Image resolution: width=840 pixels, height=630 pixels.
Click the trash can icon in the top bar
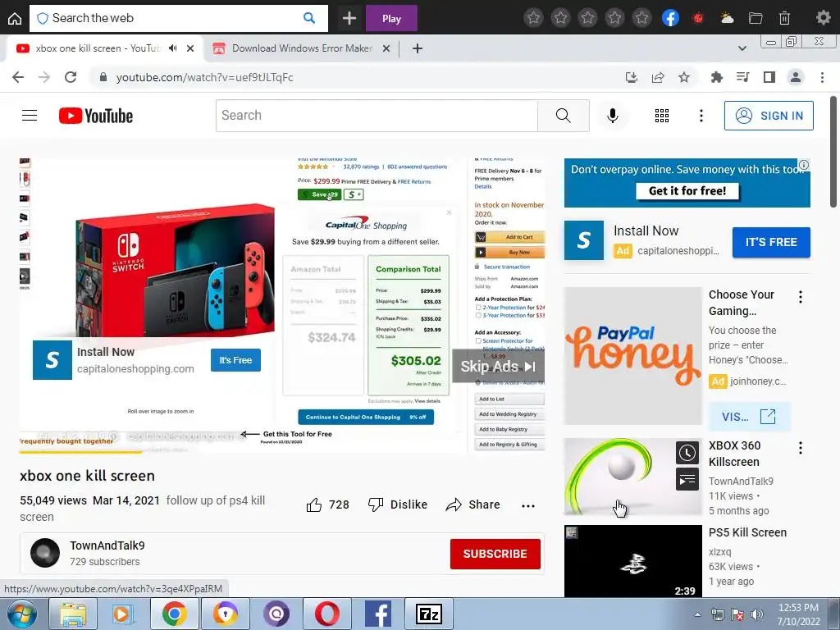[784, 18]
